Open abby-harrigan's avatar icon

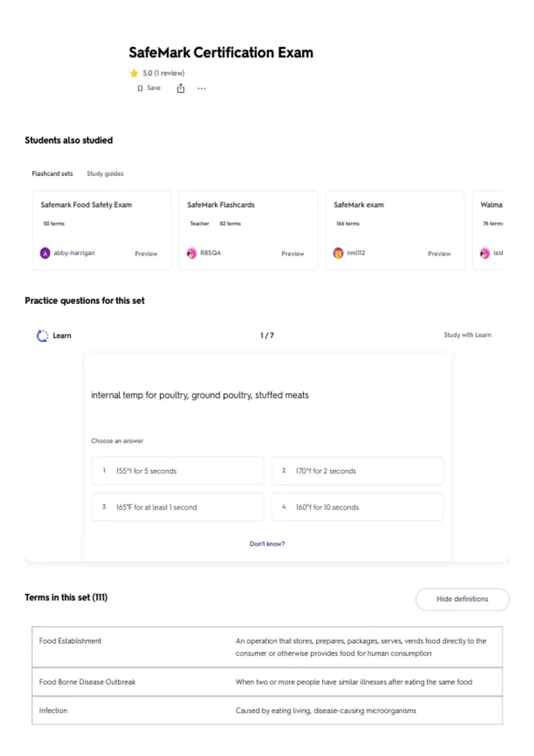[45, 253]
